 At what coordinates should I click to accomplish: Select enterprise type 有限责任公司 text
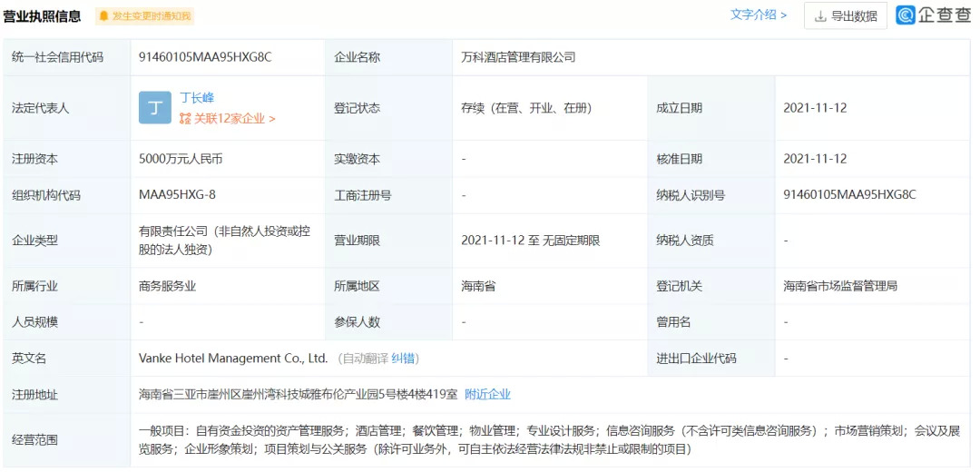point(225,241)
